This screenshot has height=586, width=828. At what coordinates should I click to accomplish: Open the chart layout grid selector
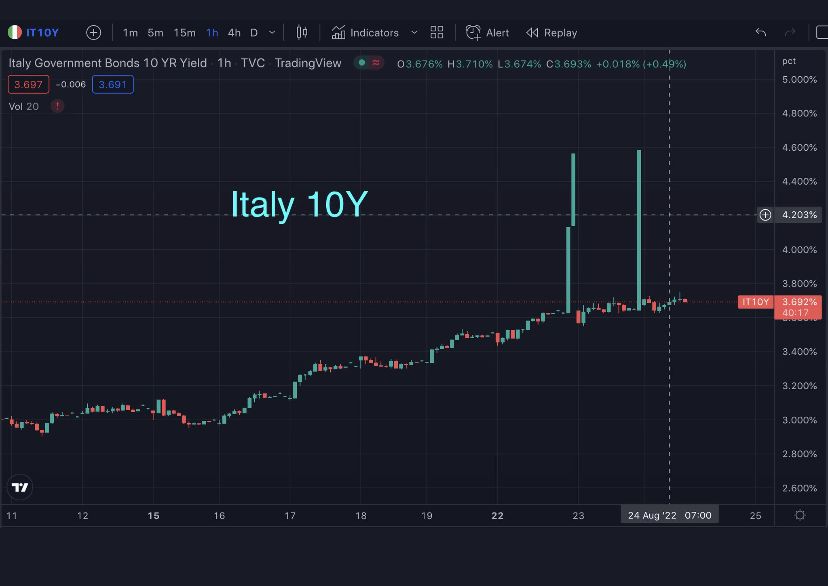(x=437, y=32)
